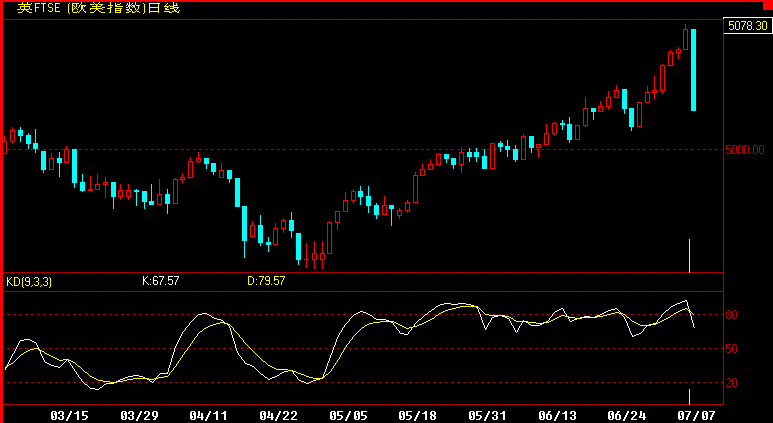
Task: Click the chart title 英FTSE (欧美指数)日线
Action: click(99, 8)
